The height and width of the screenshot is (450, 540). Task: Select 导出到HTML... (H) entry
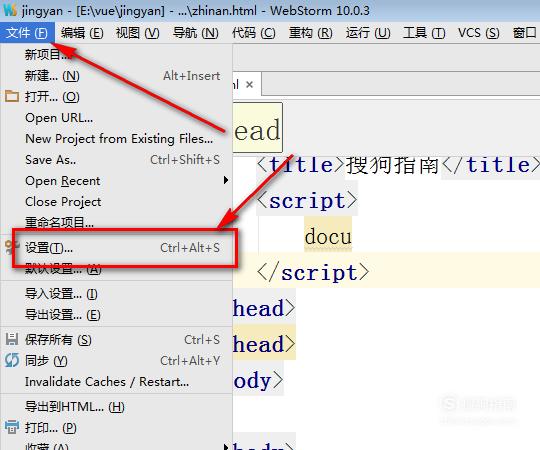pyautogui.click(x=74, y=407)
